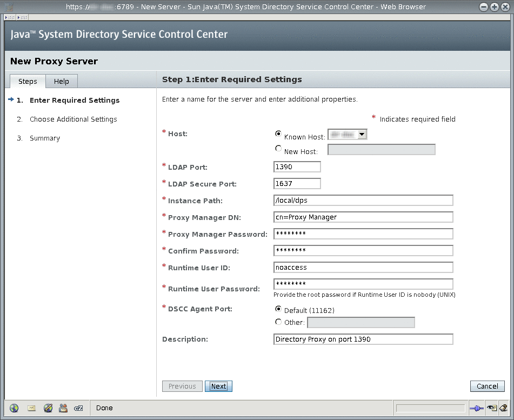Click the 'Indicates required field' note
This screenshot has height=420, width=514.
(x=417, y=119)
